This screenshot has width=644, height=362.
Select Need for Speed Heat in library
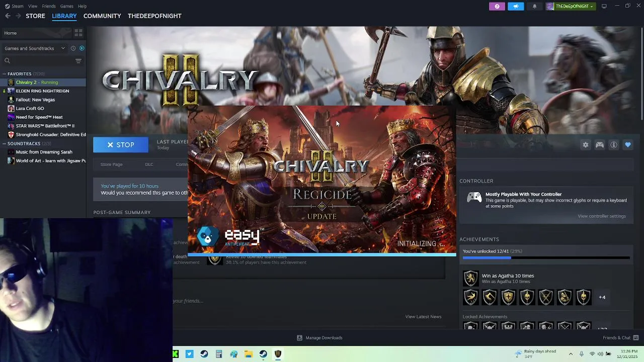pos(43,117)
